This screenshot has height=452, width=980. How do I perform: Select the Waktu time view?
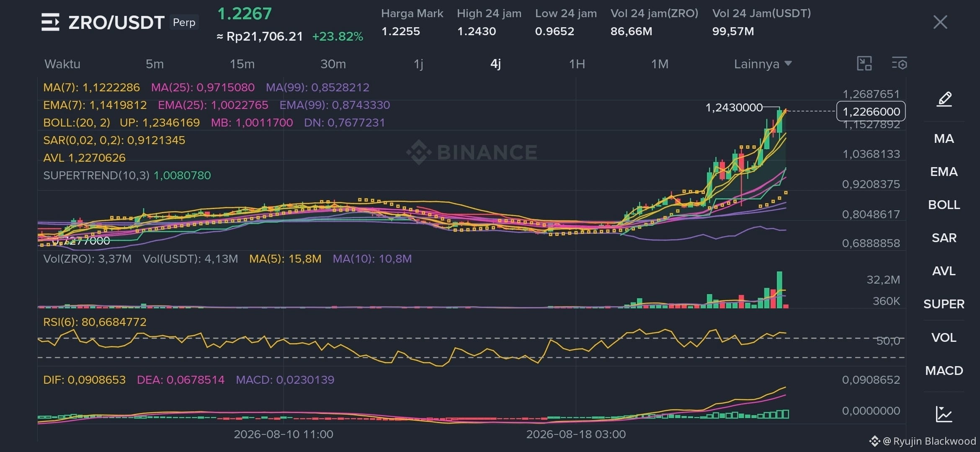(x=62, y=64)
